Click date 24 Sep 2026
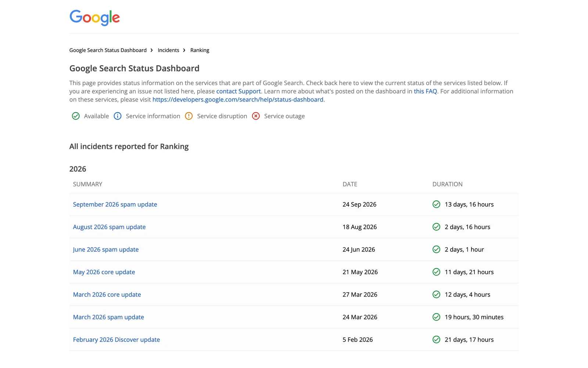Image resolution: width=588 pixels, height=368 pixels. [x=359, y=204]
